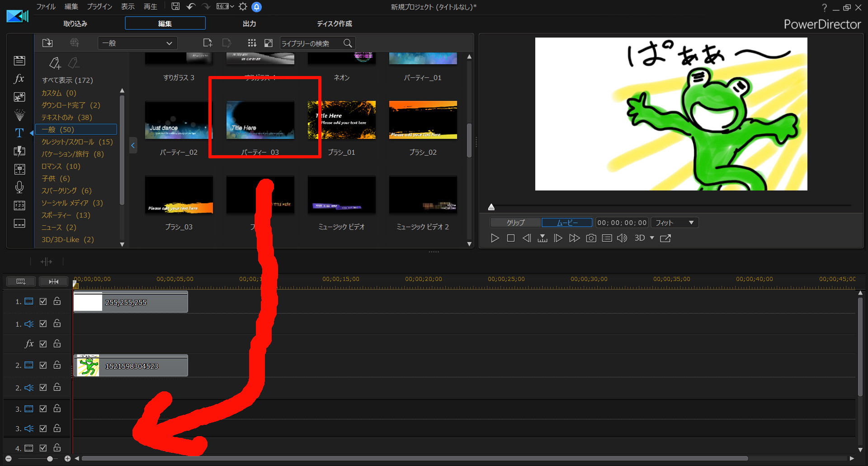The height and width of the screenshot is (466, 868).
Task: Take a preview snapshot with camera icon
Action: pos(591,238)
